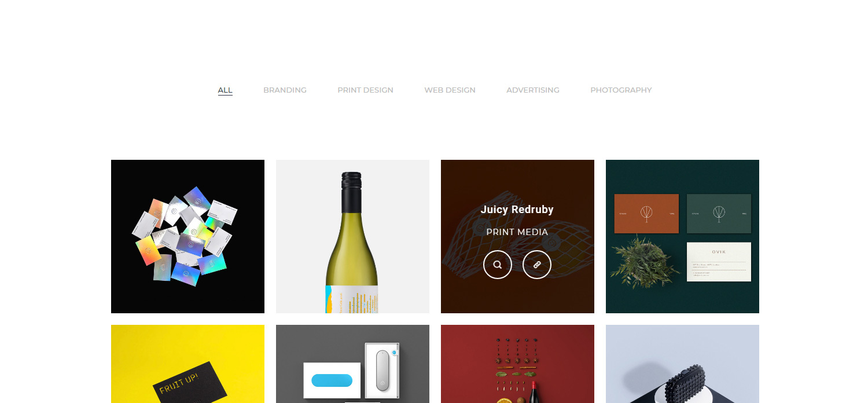The width and height of the screenshot is (868, 403).
Task: Select the ALL filter tab
Action: tap(225, 90)
